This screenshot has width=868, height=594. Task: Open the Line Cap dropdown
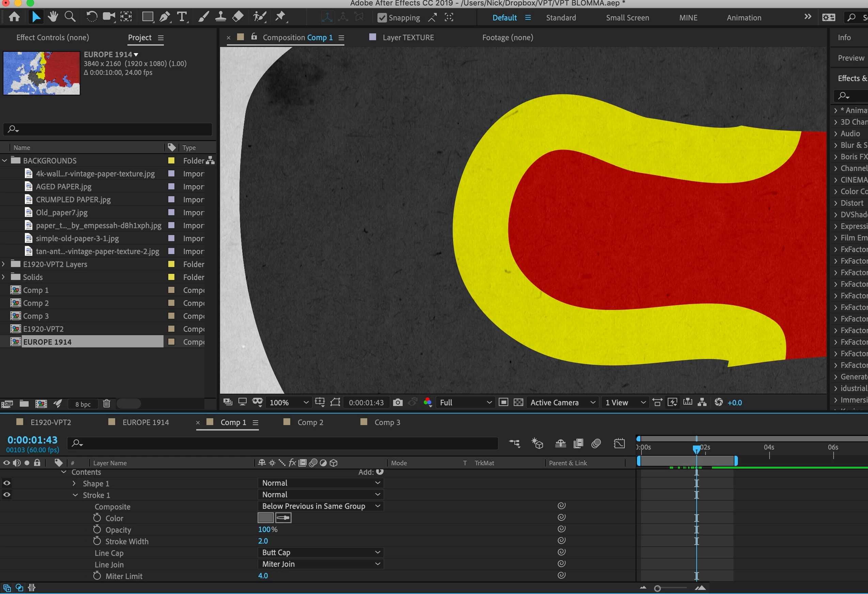click(x=321, y=552)
